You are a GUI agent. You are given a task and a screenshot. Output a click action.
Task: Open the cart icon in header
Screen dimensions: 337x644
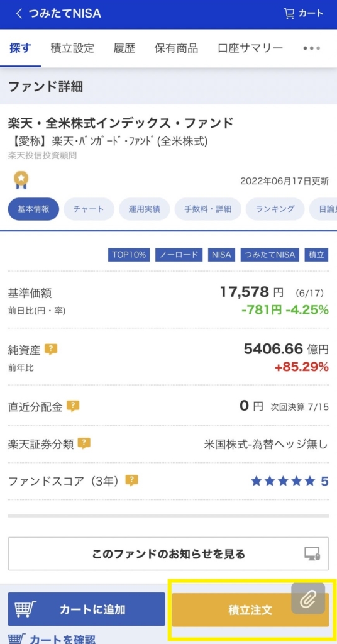[x=304, y=14]
